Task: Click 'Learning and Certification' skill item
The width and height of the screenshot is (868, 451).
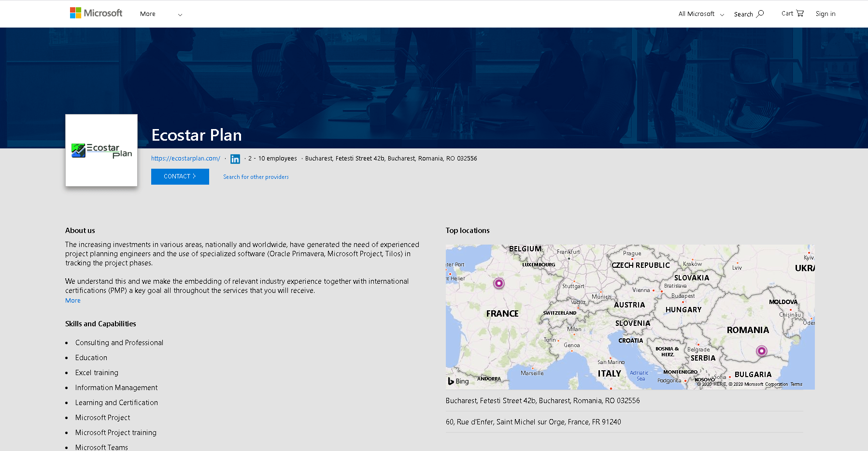Action: (116, 403)
